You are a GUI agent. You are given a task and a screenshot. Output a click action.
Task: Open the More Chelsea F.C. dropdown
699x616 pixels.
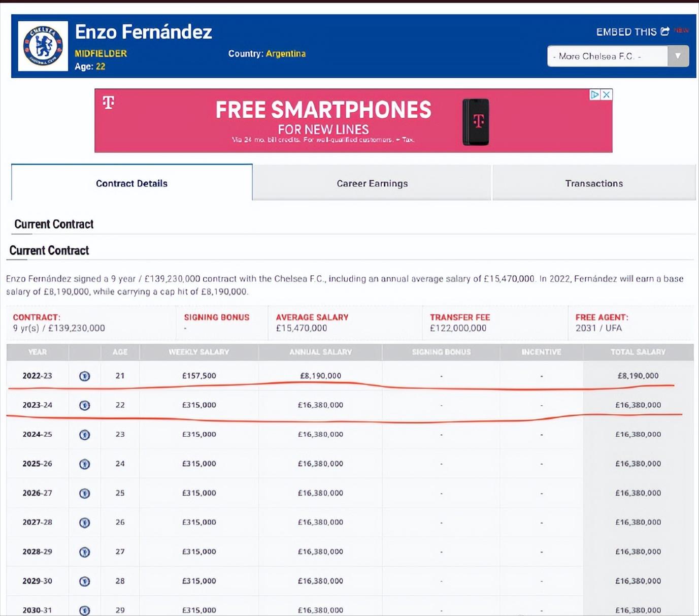(x=618, y=56)
